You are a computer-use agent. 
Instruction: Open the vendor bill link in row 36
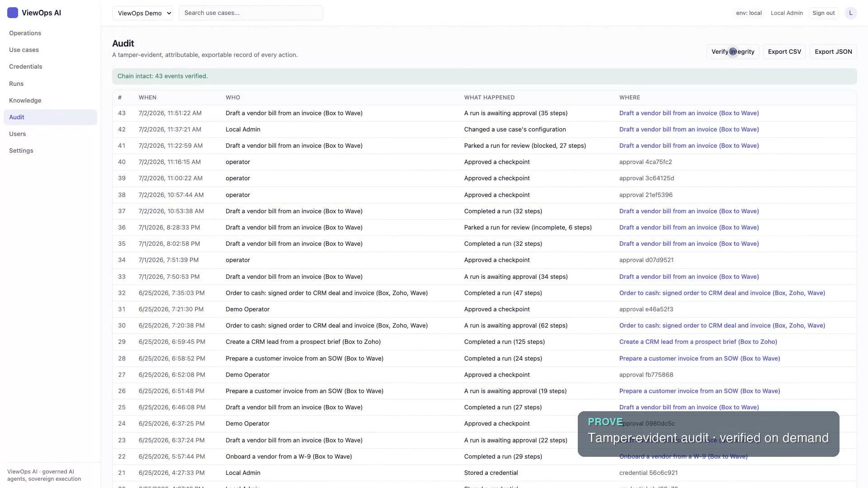tap(689, 227)
